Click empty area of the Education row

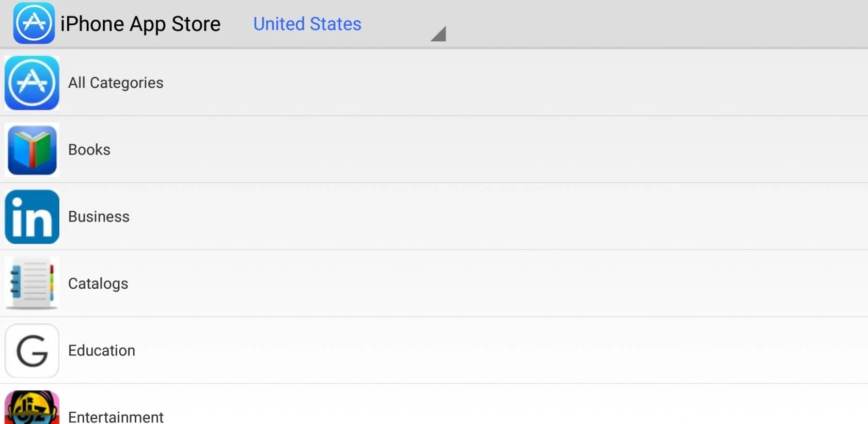point(465,351)
